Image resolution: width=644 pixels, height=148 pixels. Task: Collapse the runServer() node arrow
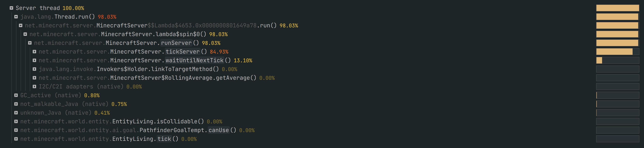click(x=30, y=43)
